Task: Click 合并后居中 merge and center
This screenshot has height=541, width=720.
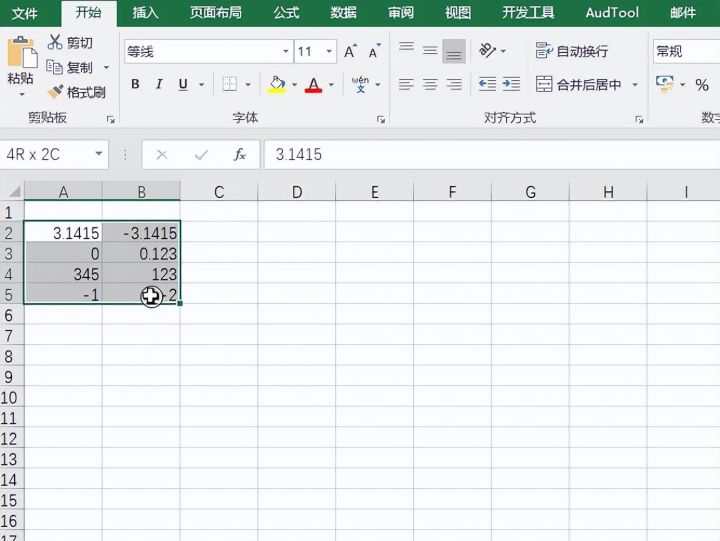Action: click(578, 85)
